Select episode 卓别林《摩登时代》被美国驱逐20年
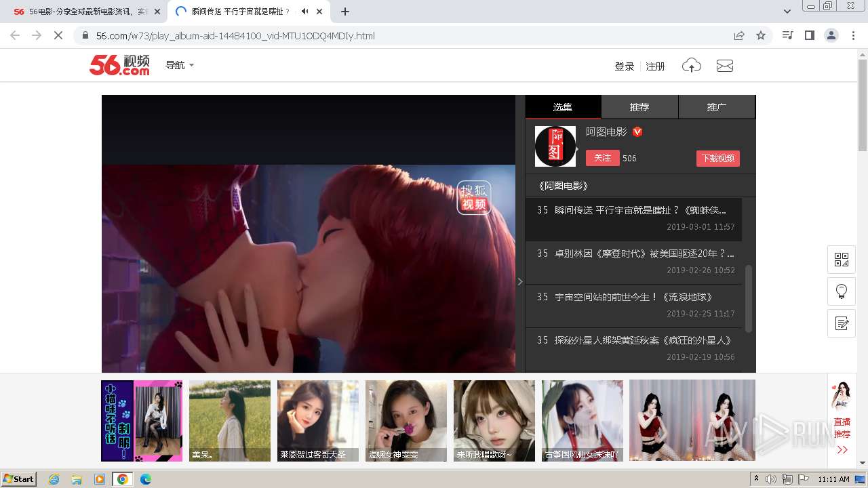 633,262
